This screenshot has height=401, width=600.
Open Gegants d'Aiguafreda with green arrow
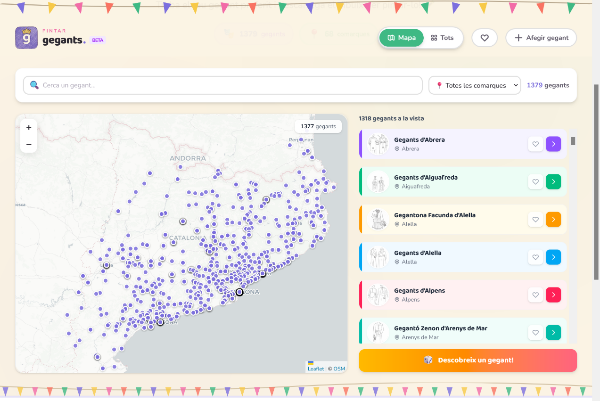(x=553, y=181)
